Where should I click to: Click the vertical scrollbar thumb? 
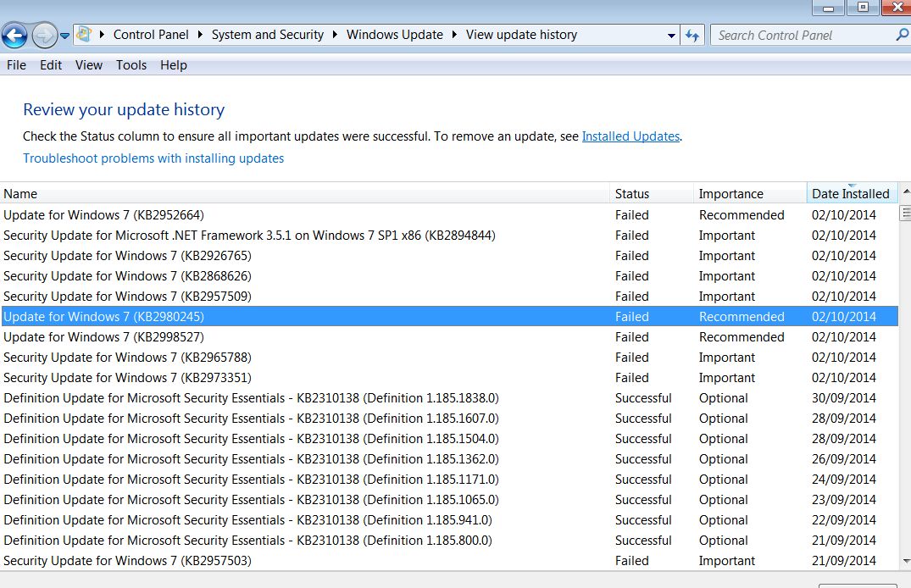(905, 214)
